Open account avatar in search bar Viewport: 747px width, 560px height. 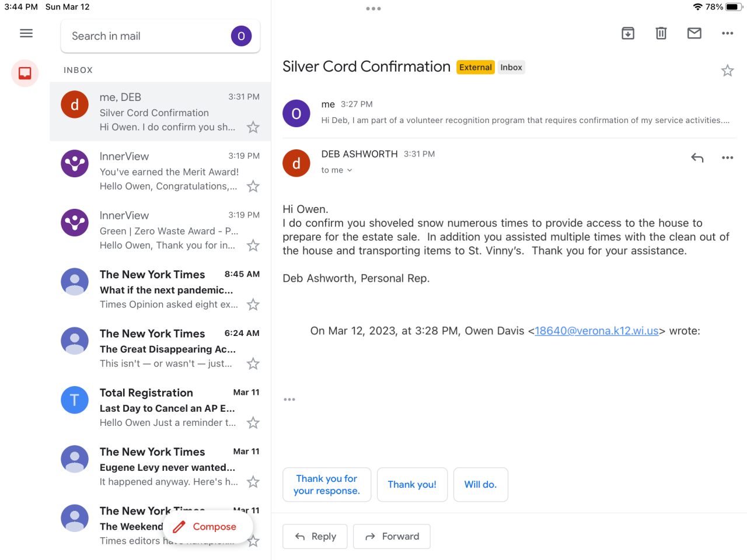tap(241, 36)
